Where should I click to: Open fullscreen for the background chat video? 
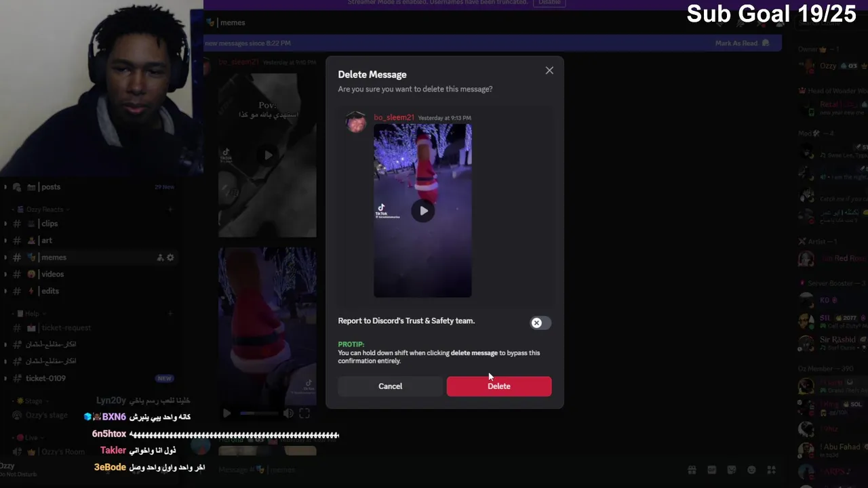tap(304, 413)
